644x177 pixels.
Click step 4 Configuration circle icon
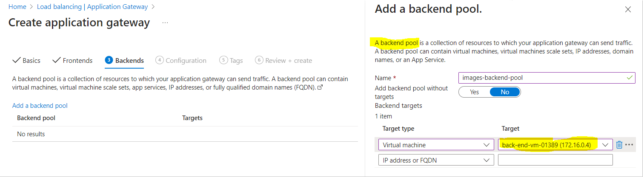pyautogui.click(x=160, y=60)
